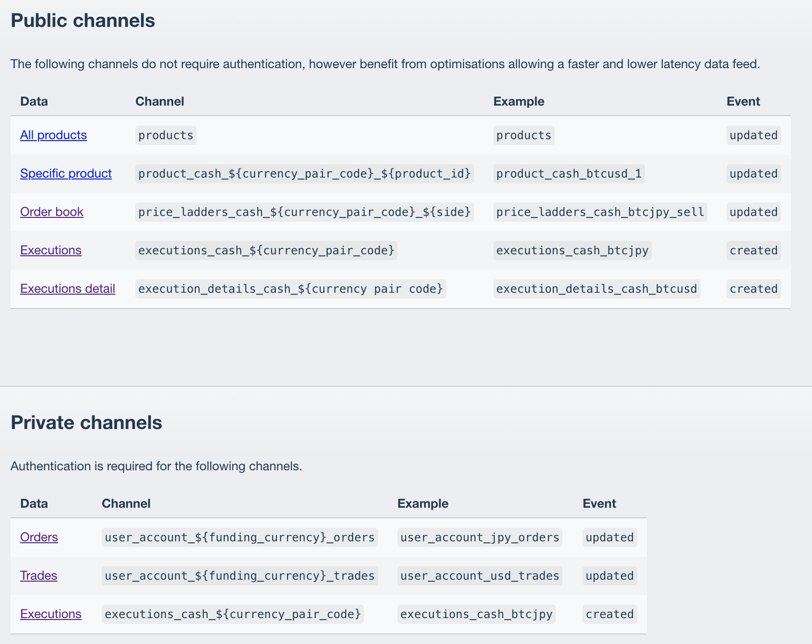Open the Specific product link
Viewport: 812px width, 644px height.
[66, 173]
